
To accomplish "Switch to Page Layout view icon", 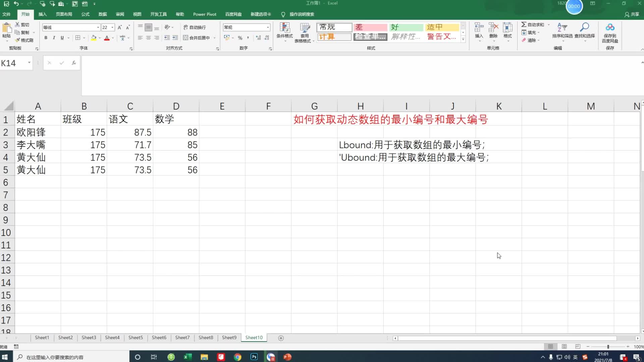I will click(564, 347).
